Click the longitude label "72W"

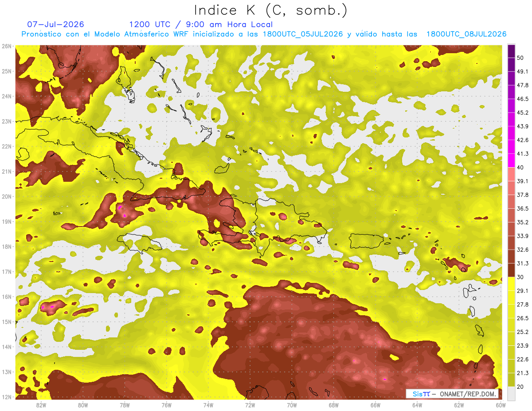(x=250, y=406)
